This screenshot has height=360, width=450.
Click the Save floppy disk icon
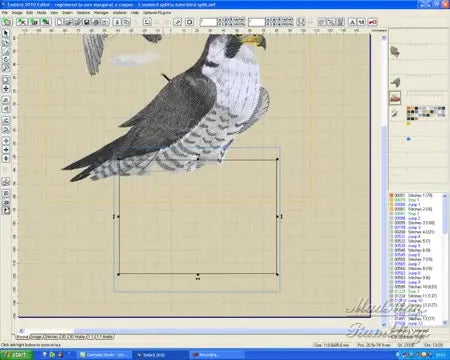87,22
